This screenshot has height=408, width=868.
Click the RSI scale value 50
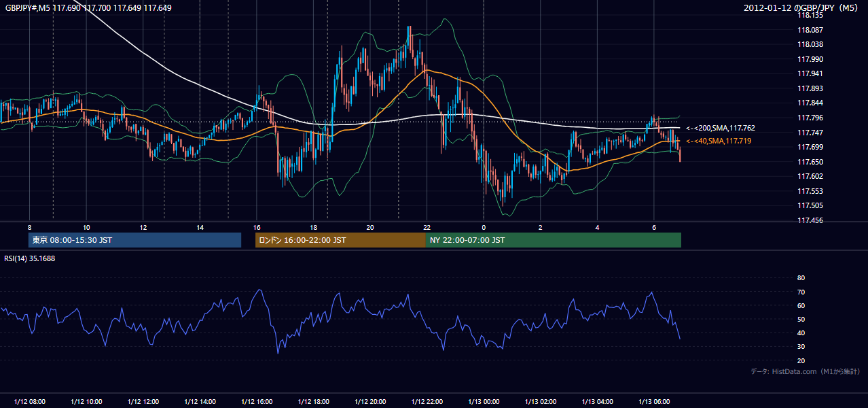point(801,319)
